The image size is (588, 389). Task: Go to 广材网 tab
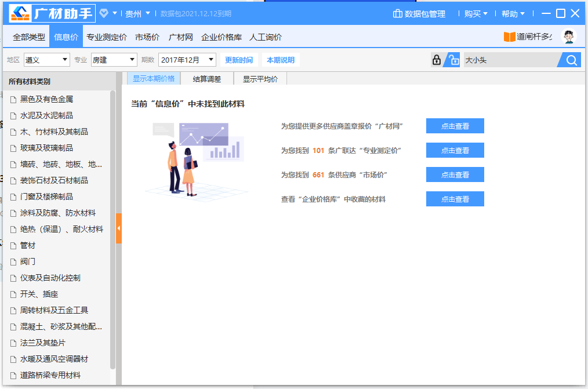point(180,37)
